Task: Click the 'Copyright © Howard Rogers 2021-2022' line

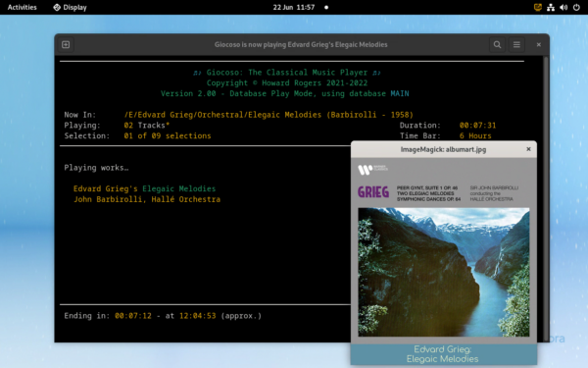Action: (x=287, y=83)
